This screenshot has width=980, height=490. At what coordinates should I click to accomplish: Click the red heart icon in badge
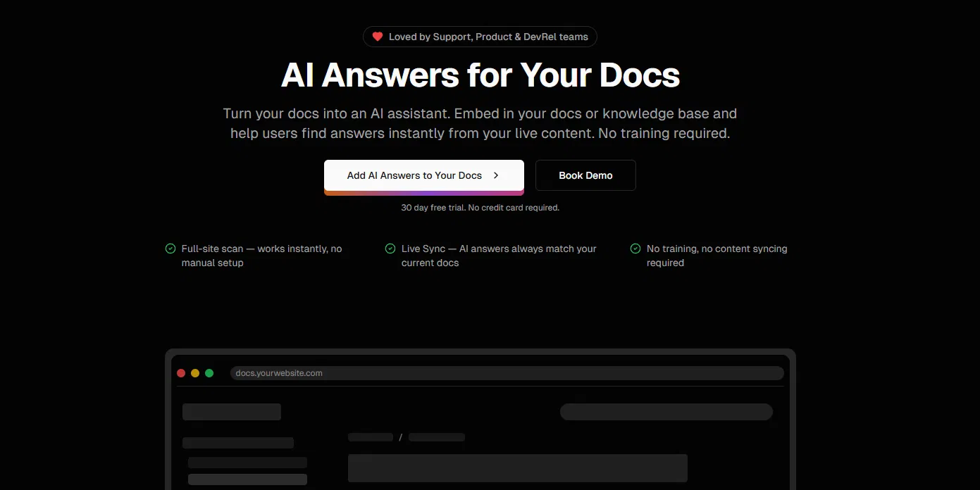coord(378,37)
